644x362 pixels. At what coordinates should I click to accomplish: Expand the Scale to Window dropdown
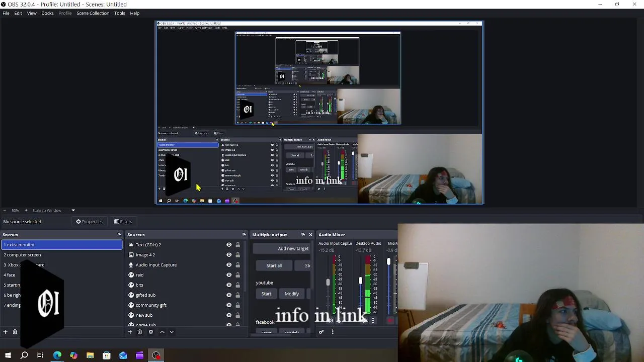(73, 210)
